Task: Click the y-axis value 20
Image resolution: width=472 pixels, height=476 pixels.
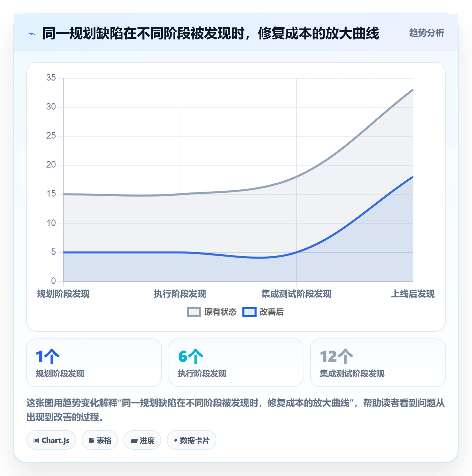Action: (51, 165)
